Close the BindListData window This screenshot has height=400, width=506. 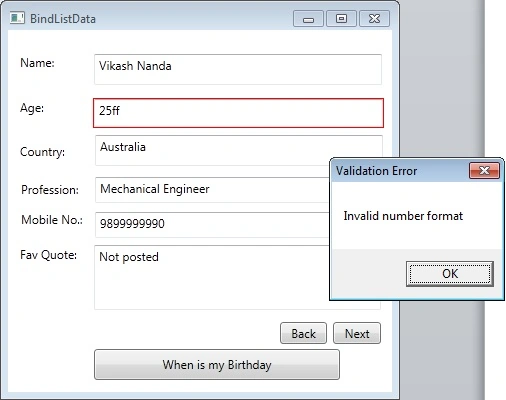click(374, 19)
